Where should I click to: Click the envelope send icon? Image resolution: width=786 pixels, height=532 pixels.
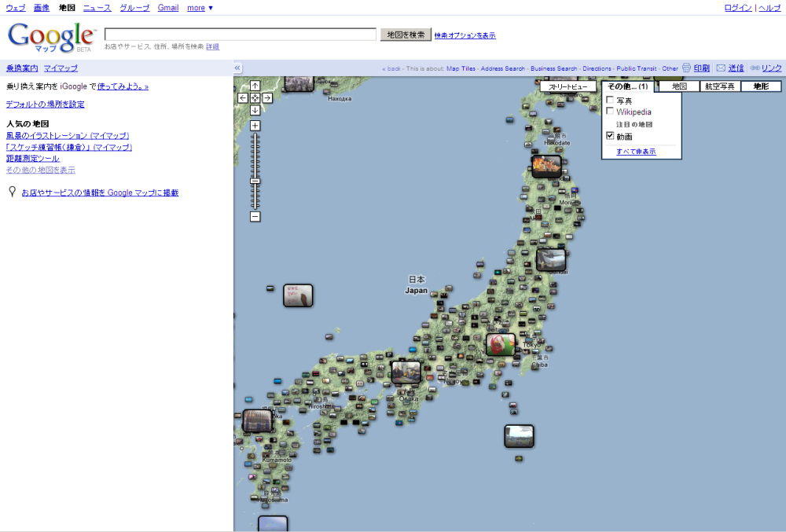coord(721,68)
